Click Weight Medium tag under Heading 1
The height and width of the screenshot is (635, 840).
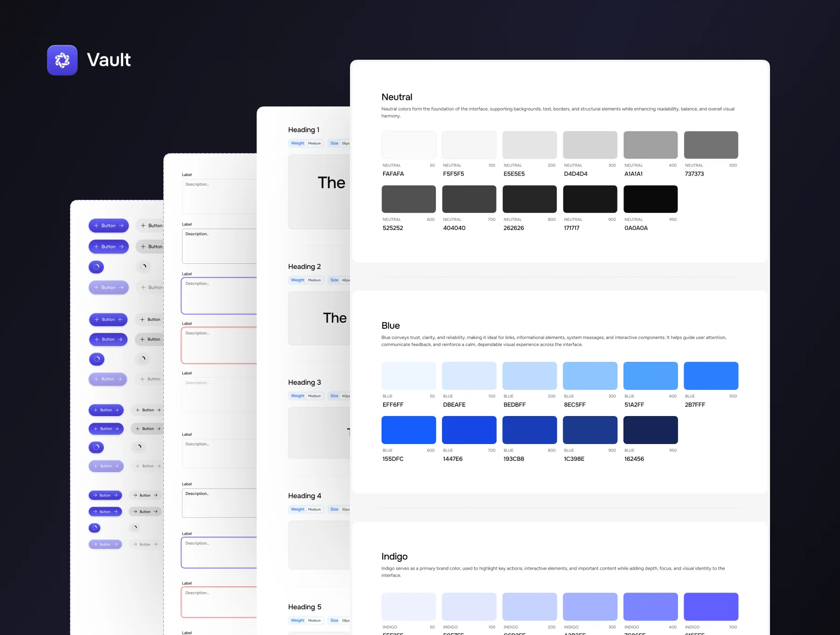click(x=306, y=143)
